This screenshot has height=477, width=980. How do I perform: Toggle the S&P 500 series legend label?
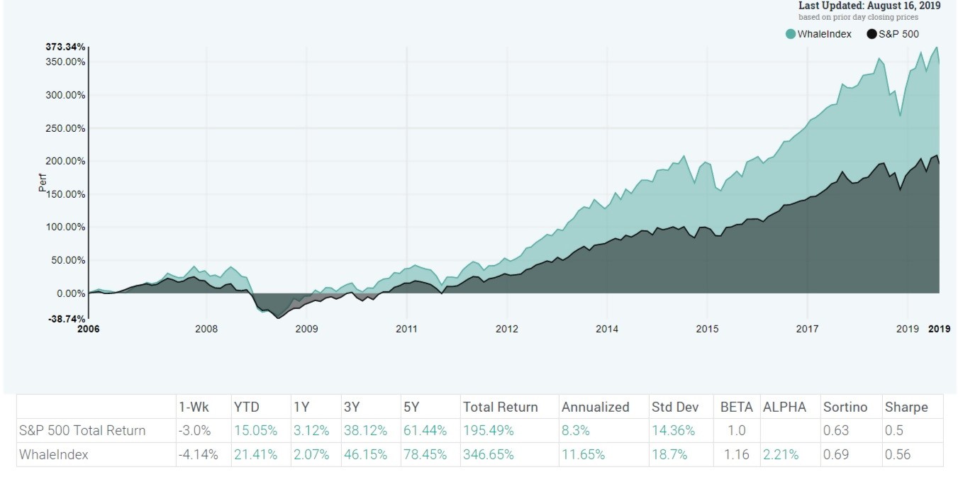tap(899, 34)
